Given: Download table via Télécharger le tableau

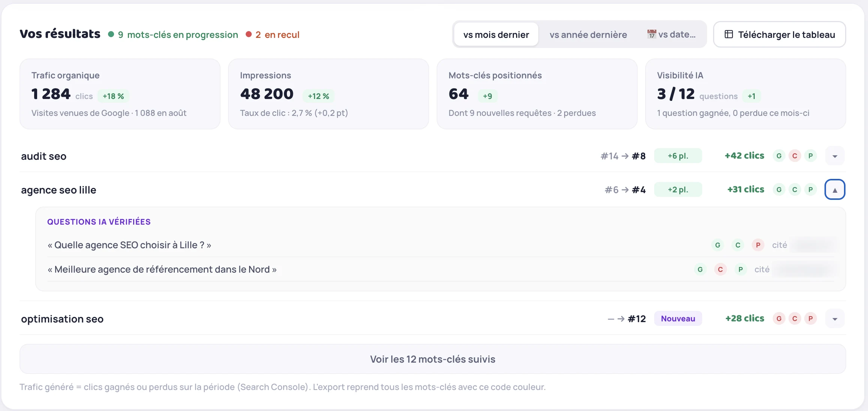Looking at the screenshot, I should (779, 34).
